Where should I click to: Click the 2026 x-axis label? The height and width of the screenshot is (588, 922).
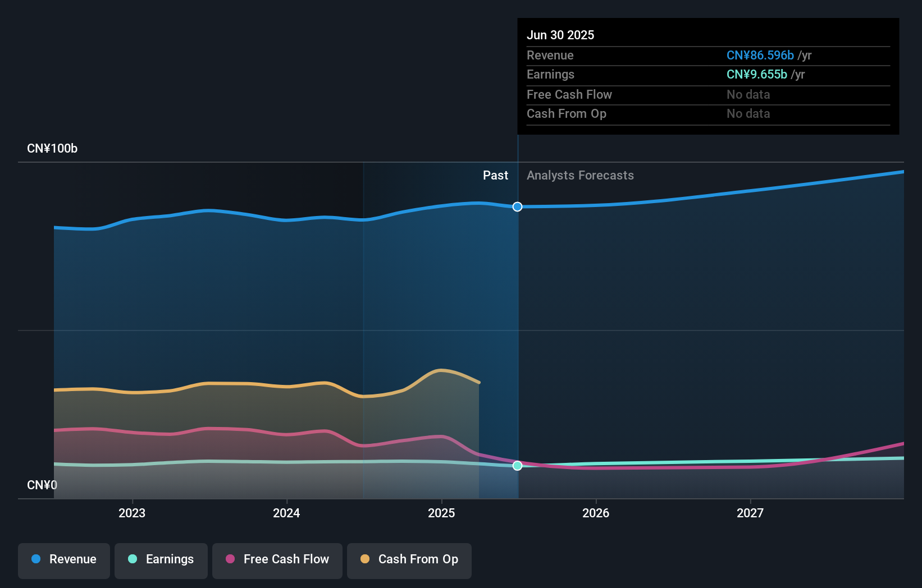(x=596, y=513)
